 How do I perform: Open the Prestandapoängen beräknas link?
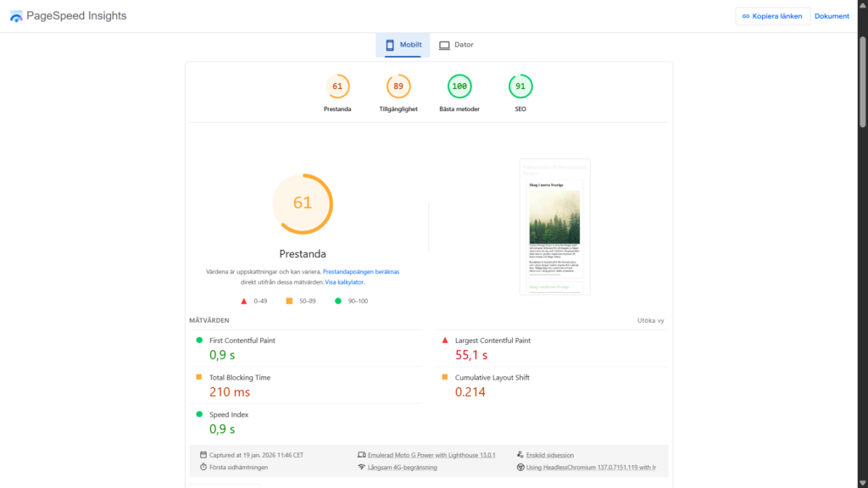click(361, 272)
